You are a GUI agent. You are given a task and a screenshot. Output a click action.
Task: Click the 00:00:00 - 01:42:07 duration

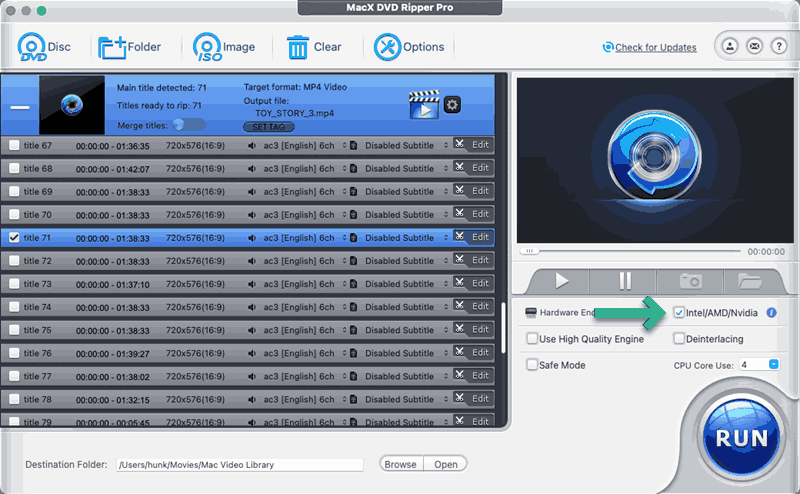pyautogui.click(x=113, y=169)
